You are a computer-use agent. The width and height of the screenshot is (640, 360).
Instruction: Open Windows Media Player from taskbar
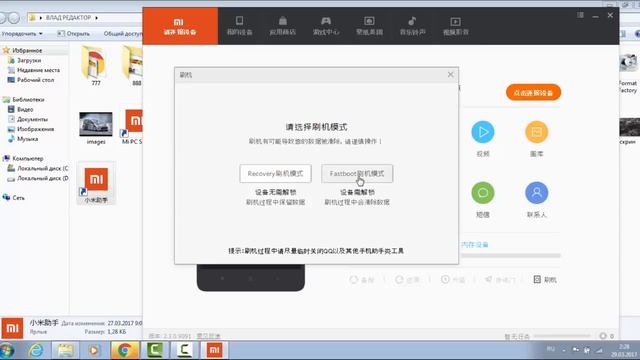click(x=93, y=350)
